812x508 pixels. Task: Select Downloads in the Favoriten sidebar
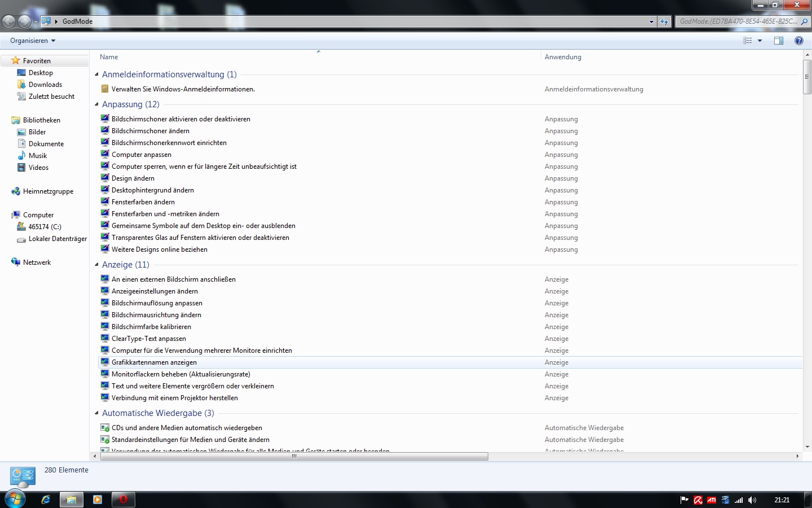[45, 85]
